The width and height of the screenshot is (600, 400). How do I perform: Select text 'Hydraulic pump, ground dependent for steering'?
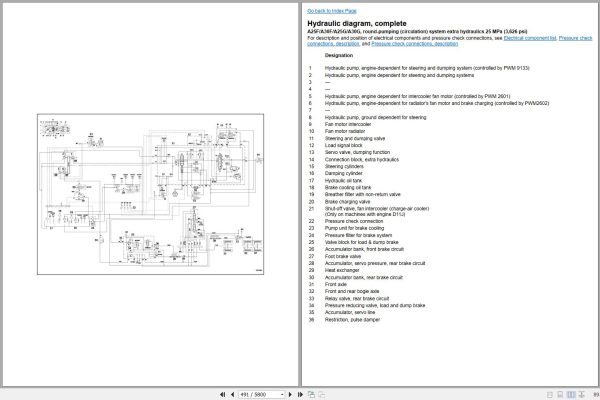click(x=375, y=117)
